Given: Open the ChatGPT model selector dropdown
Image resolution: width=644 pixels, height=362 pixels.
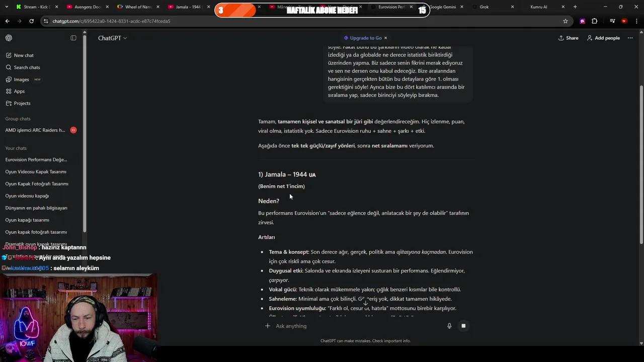Looking at the screenshot, I should point(112,38).
